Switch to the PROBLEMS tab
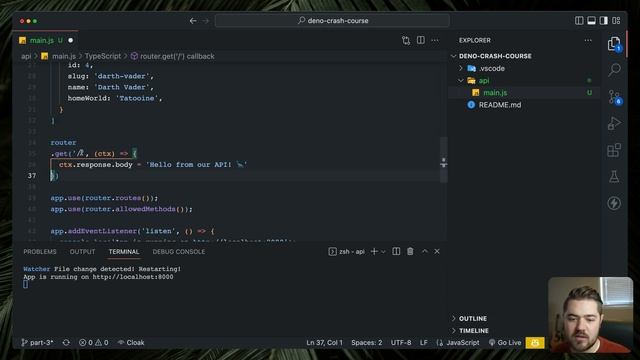The width and height of the screenshot is (640, 360). pyautogui.click(x=40, y=252)
